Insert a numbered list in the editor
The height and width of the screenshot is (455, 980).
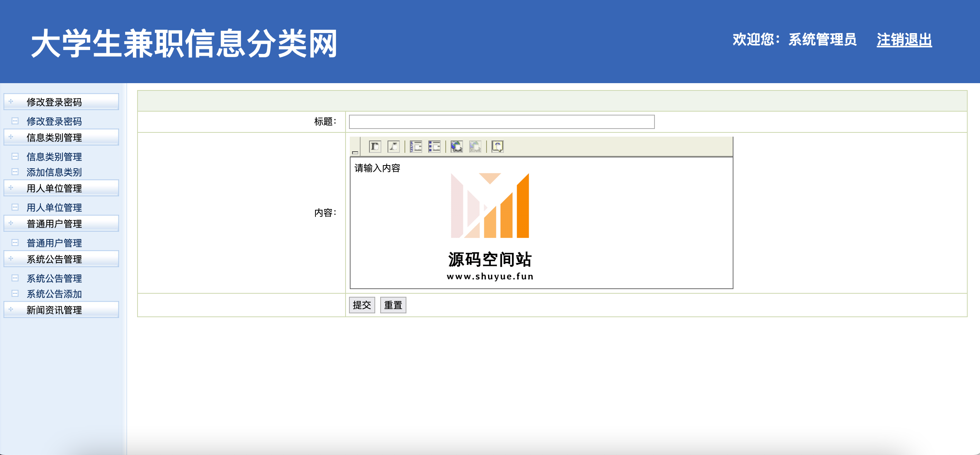(416, 147)
